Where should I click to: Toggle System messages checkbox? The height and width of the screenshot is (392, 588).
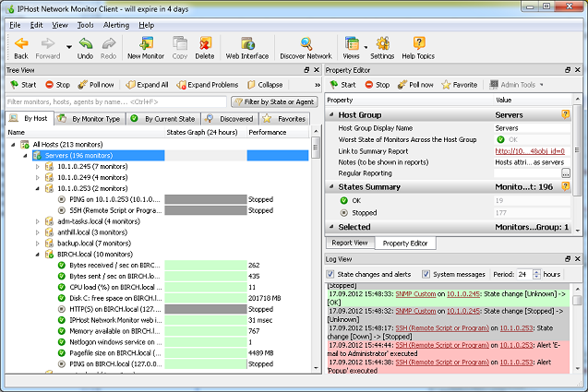click(x=426, y=274)
